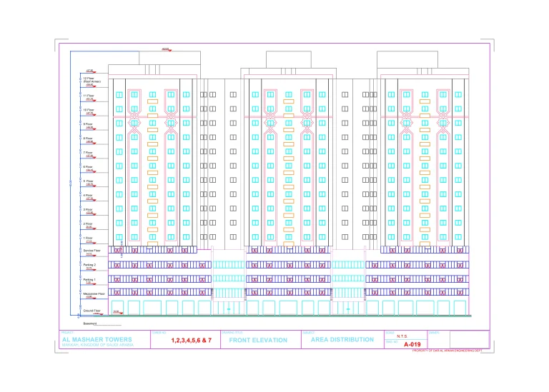Image resolution: width=549 pixels, height=392 pixels.
Task: Click the 9 Floor level label
Action: 89,124
